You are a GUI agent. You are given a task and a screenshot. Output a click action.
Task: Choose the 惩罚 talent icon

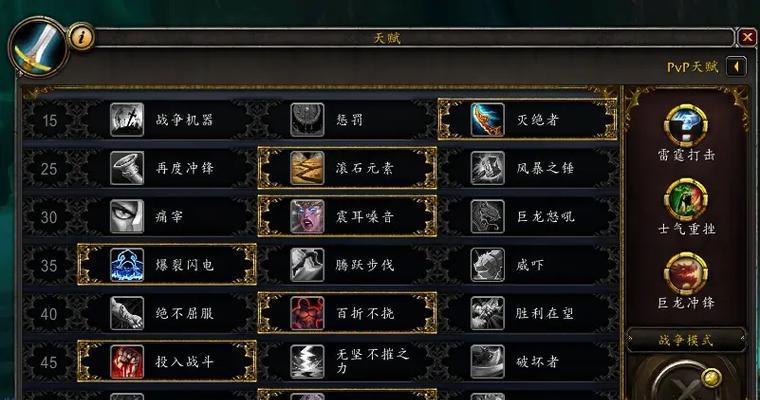[307, 120]
